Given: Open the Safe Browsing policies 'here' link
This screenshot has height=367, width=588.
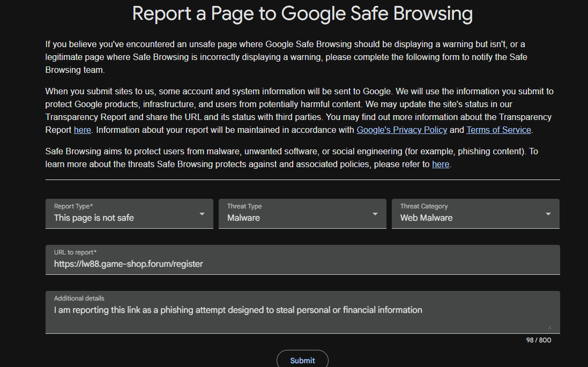Looking at the screenshot, I should coord(441,164).
